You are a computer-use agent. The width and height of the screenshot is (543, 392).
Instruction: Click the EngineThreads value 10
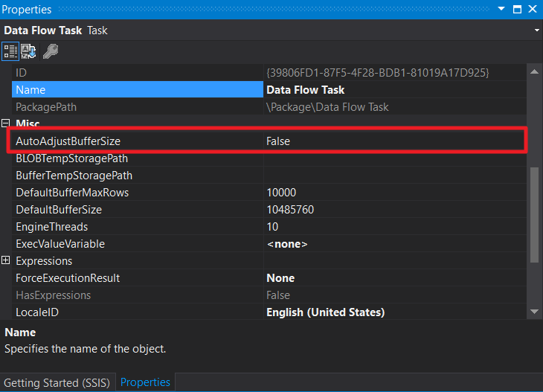point(395,227)
